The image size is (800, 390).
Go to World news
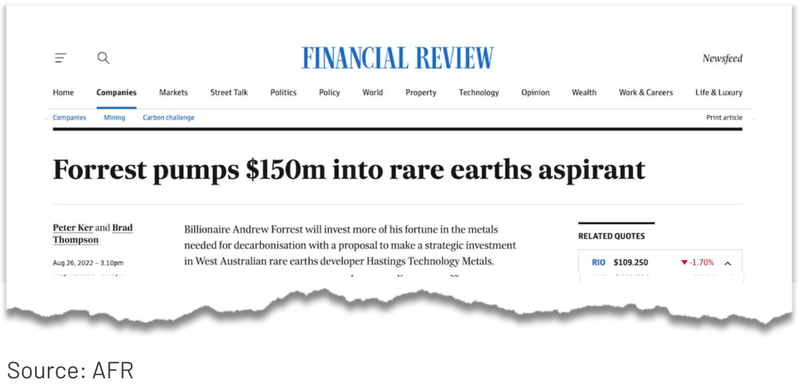tap(372, 92)
